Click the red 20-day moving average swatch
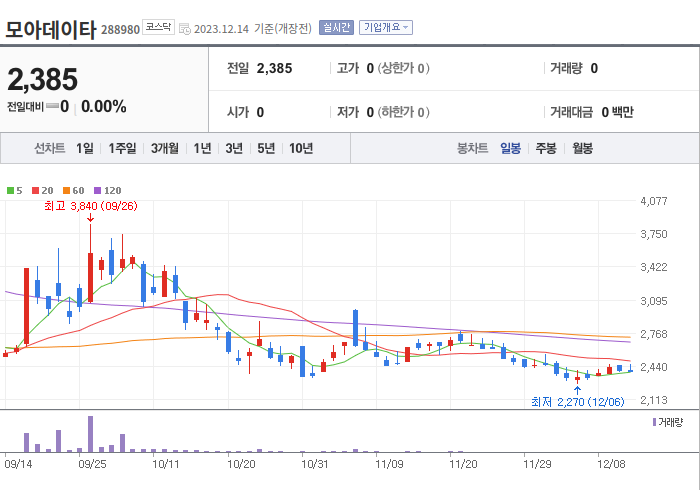Viewport: 700px width, 490px height. 35,191
